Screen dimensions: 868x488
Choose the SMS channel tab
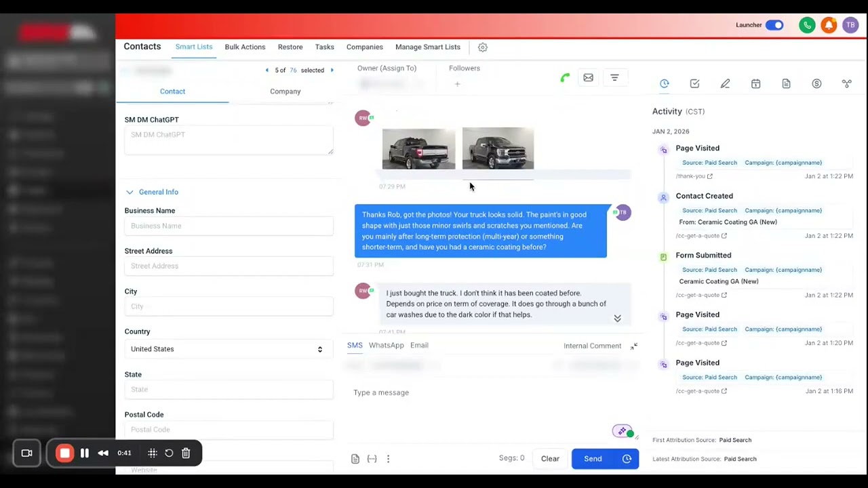355,346
